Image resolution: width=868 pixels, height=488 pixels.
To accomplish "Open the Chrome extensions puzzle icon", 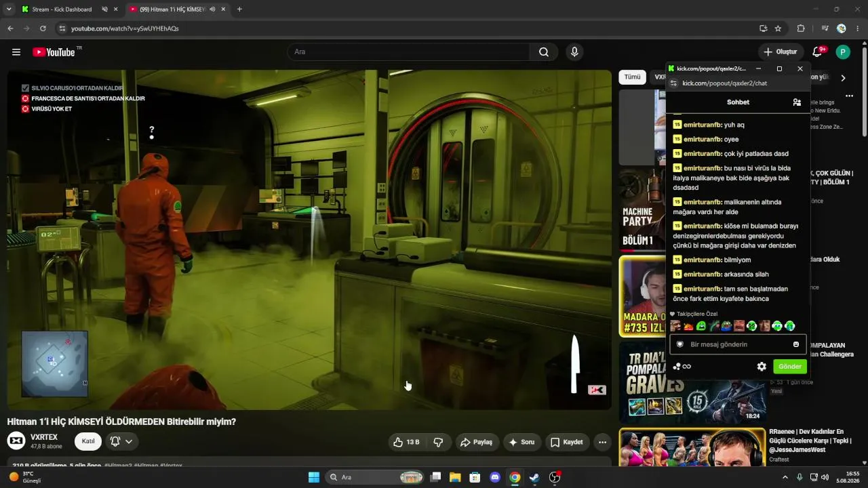I will (801, 28).
